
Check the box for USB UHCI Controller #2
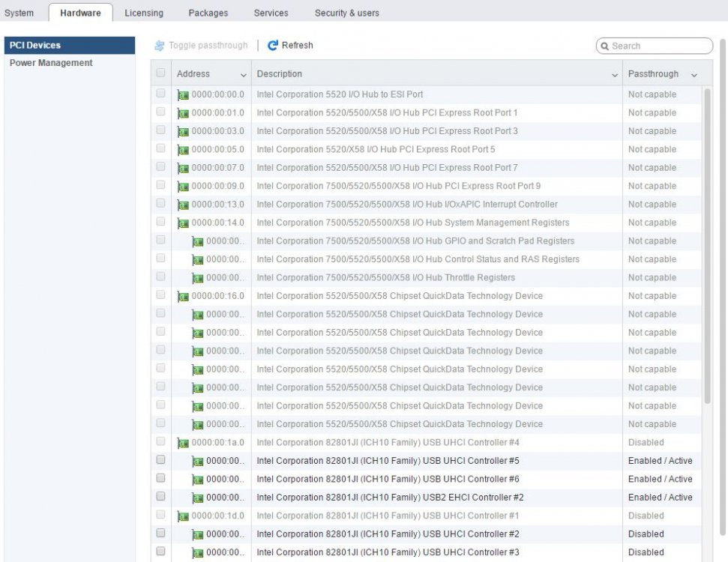tap(160, 533)
